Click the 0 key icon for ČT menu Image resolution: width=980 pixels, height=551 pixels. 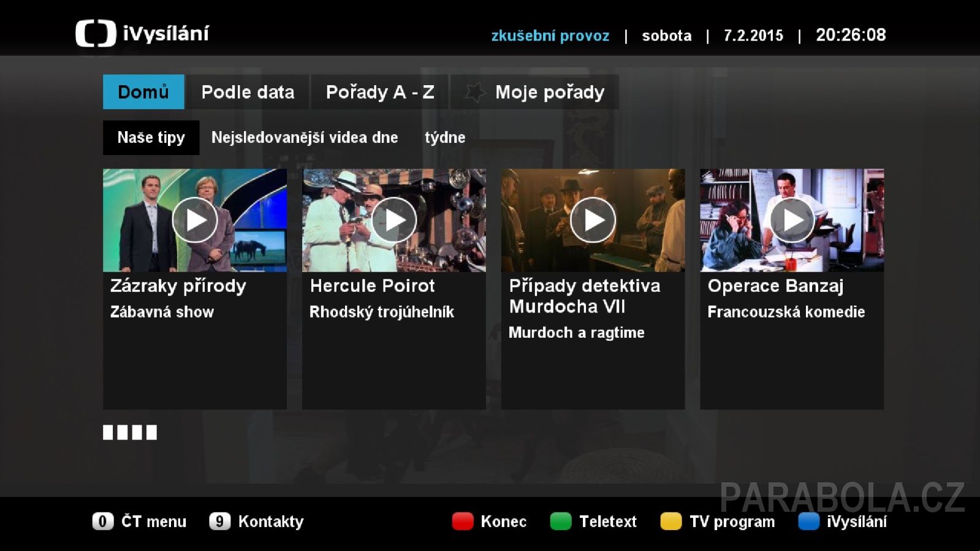click(x=103, y=521)
